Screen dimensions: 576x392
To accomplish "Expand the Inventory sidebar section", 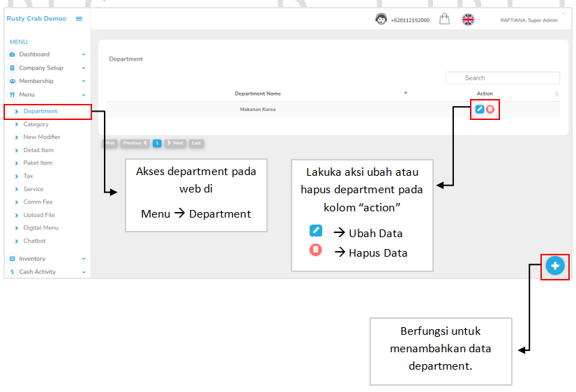I will point(47,259).
